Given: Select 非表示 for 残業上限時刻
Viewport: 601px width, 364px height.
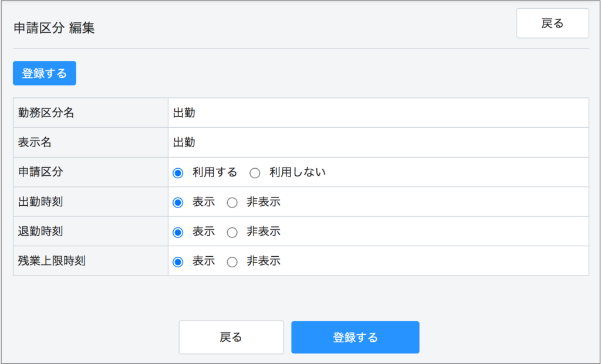Looking at the screenshot, I should coord(232,262).
